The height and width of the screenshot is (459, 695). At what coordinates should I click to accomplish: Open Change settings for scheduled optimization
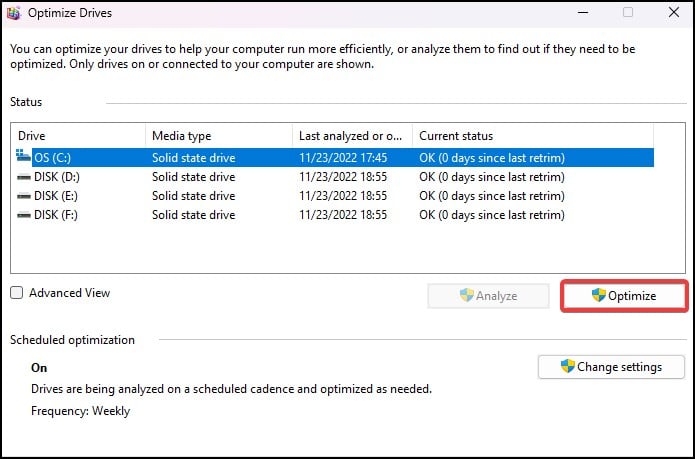click(611, 367)
